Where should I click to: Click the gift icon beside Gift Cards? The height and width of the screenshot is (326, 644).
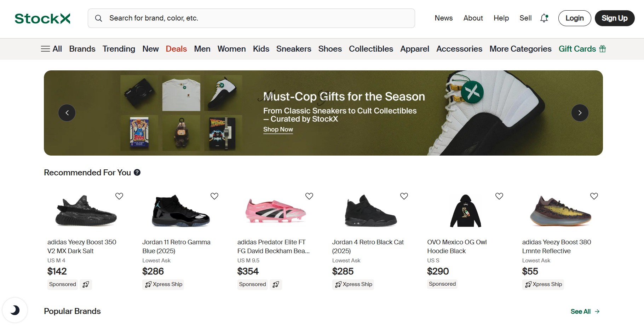(x=603, y=49)
